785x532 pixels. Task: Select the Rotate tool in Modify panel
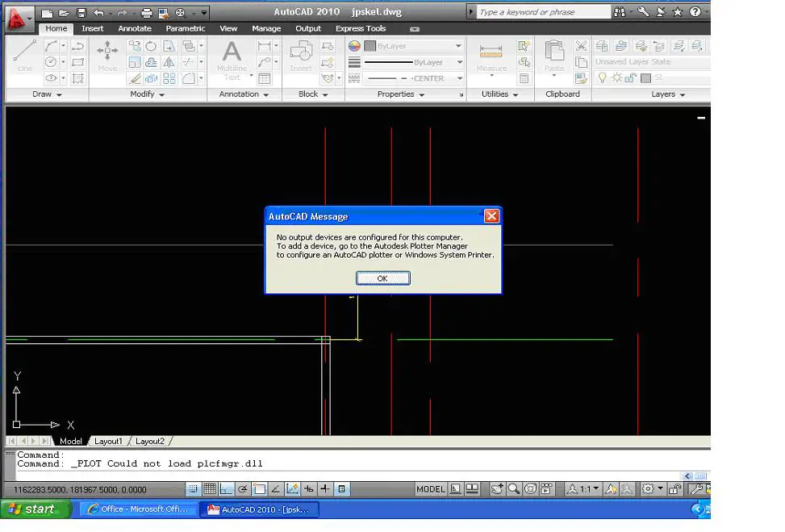click(x=151, y=47)
